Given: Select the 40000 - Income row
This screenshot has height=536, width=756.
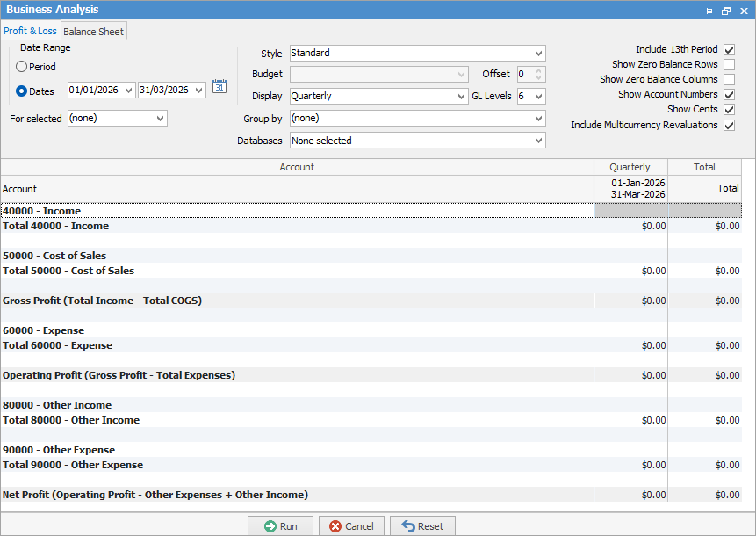Looking at the screenshot, I should point(371,211).
